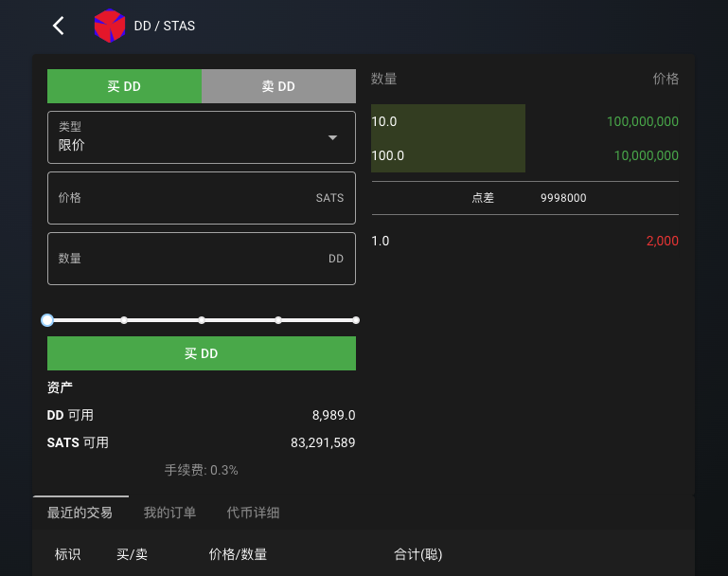Screen dimensions: 728x576
Task: Click the DD token logo icon
Action: coord(109,26)
